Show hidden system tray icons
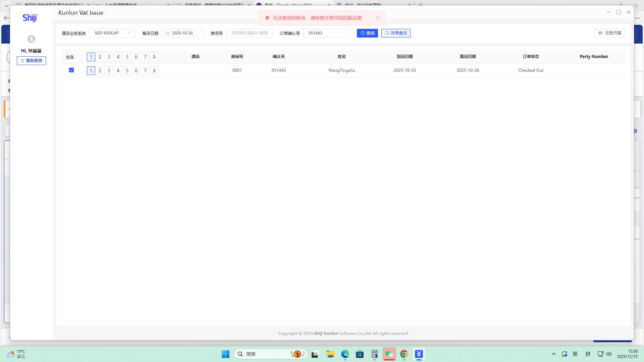Image resolution: width=644 pixels, height=362 pixels. [x=554, y=354]
